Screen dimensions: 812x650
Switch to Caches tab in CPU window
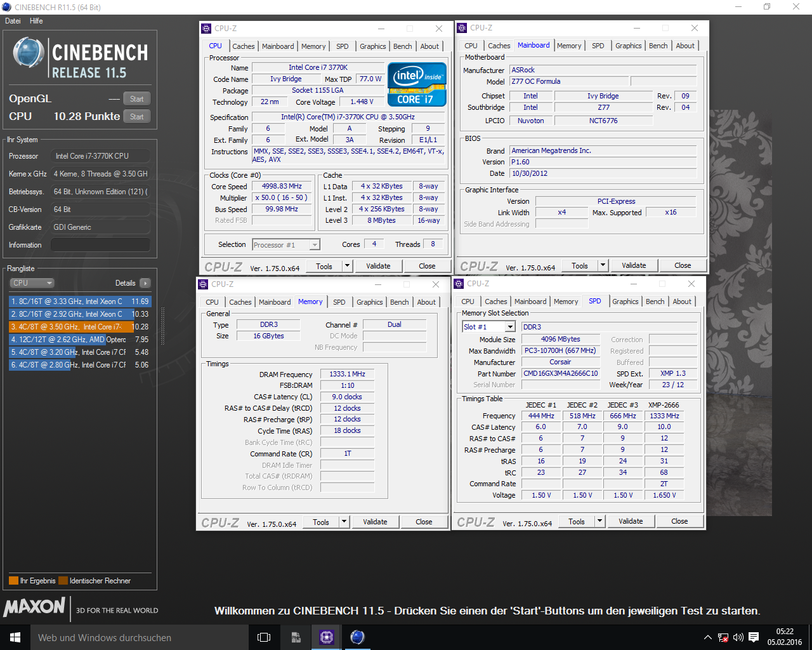(244, 46)
